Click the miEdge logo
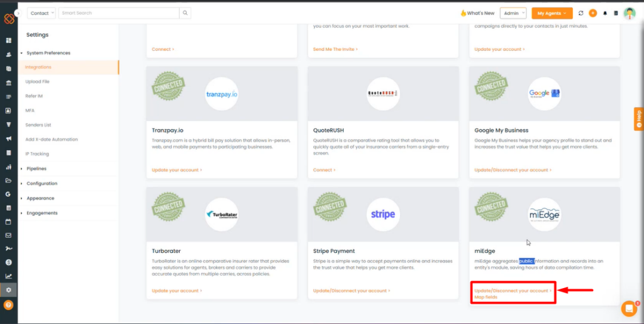The height and width of the screenshot is (324, 644). pyautogui.click(x=544, y=215)
